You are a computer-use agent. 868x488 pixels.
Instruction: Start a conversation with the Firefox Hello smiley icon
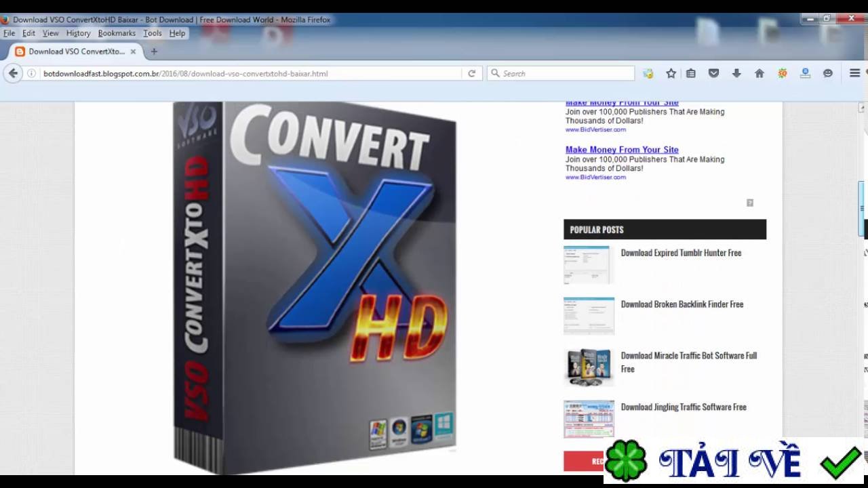coord(828,73)
